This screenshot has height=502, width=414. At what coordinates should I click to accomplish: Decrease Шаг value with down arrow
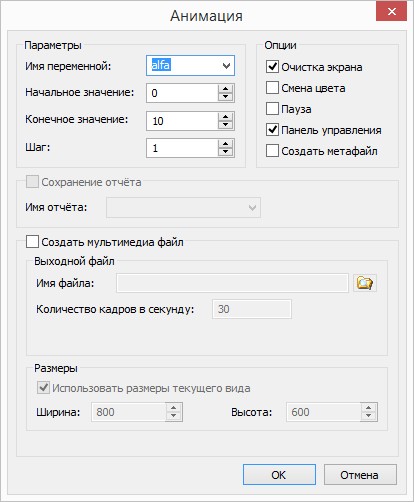coord(226,152)
